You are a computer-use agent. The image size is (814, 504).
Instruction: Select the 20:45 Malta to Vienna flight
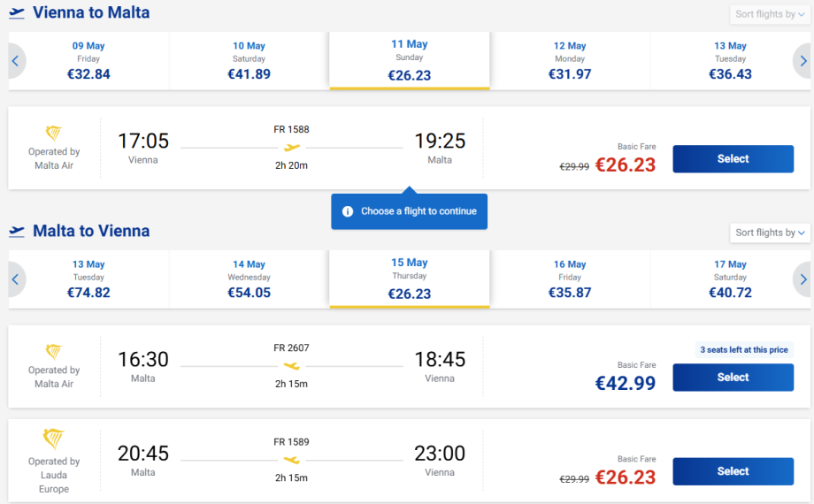(733, 471)
